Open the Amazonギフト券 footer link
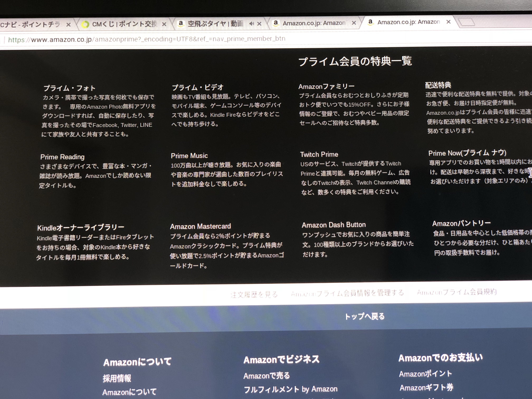The height and width of the screenshot is (399, 532). click(426, 388)
